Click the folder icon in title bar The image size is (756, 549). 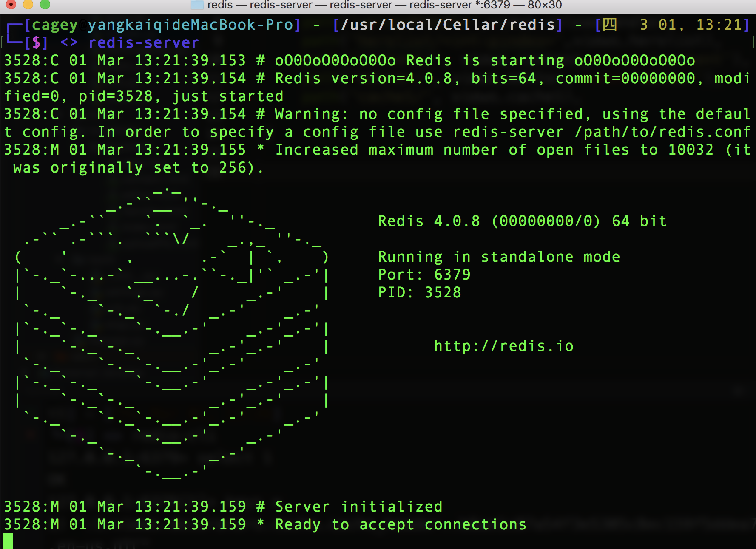[x=197, y=5]
